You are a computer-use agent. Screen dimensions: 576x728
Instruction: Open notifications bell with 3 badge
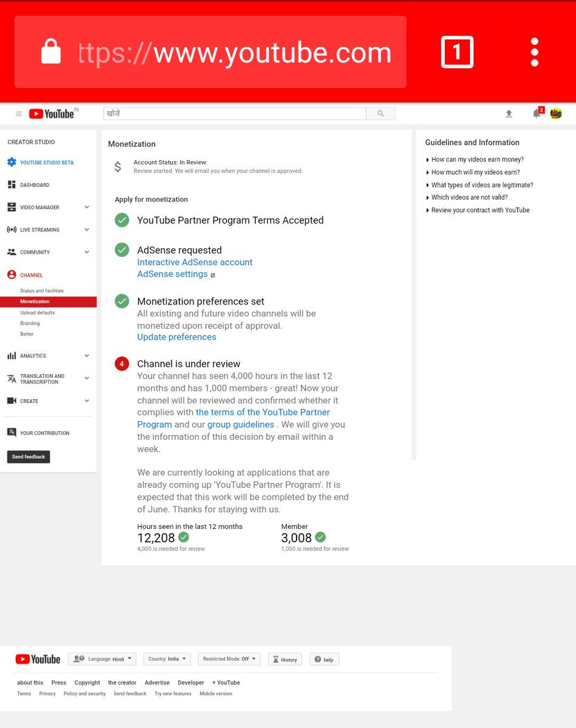point(537,113)
